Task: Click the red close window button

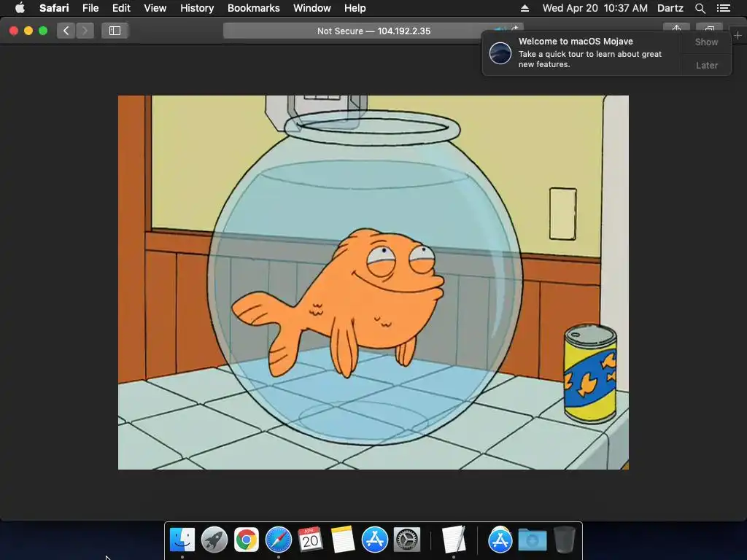Action: tap(14, 31)
